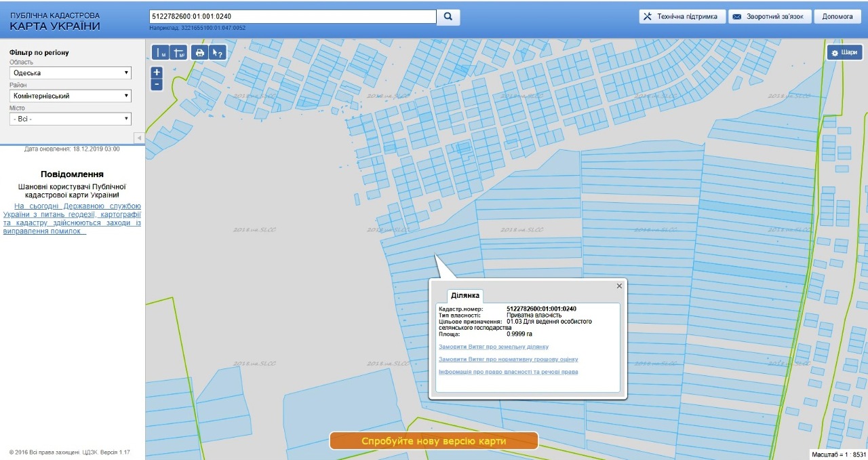Viewport: 868px width, 460px height.
Task: Expand the Місто dropdown showing Всі
Action: pos(71,119)
